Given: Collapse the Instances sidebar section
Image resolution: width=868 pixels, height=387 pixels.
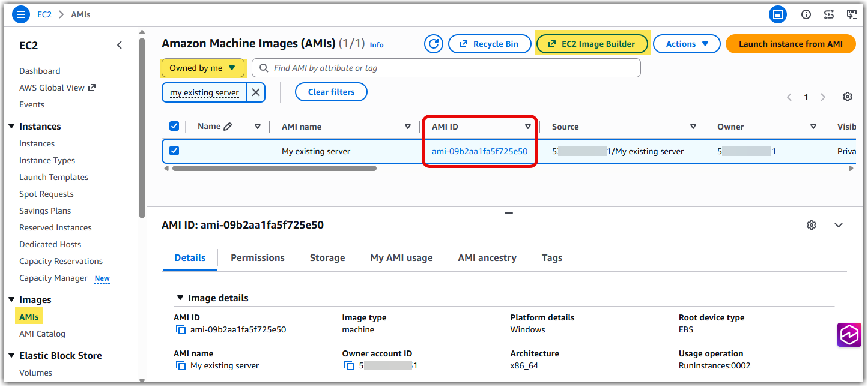Looking at the screenshot, I should 11,126.
